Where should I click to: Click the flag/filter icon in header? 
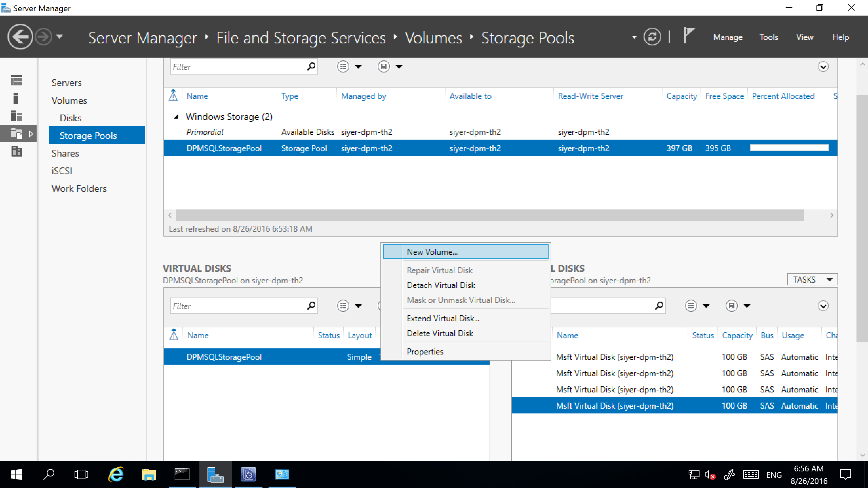[x=689, y=37]
